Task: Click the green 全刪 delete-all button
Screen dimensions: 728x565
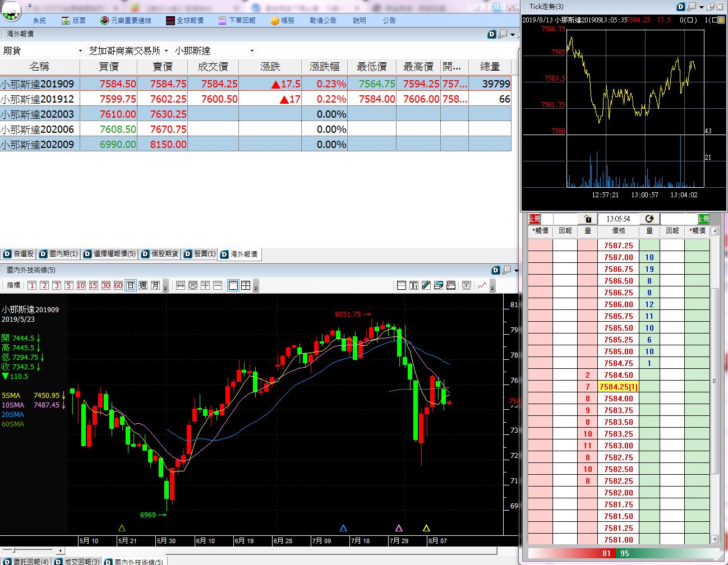Action: (703, 219)
